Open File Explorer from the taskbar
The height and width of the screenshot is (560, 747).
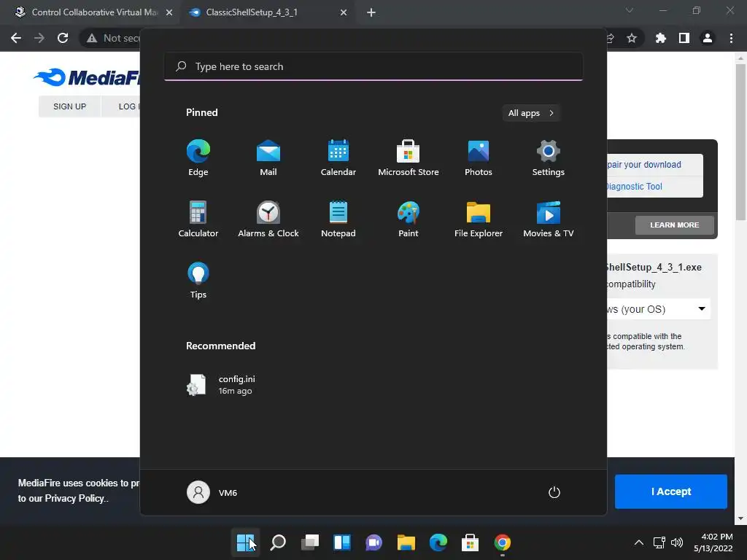(x=406, y=542)
